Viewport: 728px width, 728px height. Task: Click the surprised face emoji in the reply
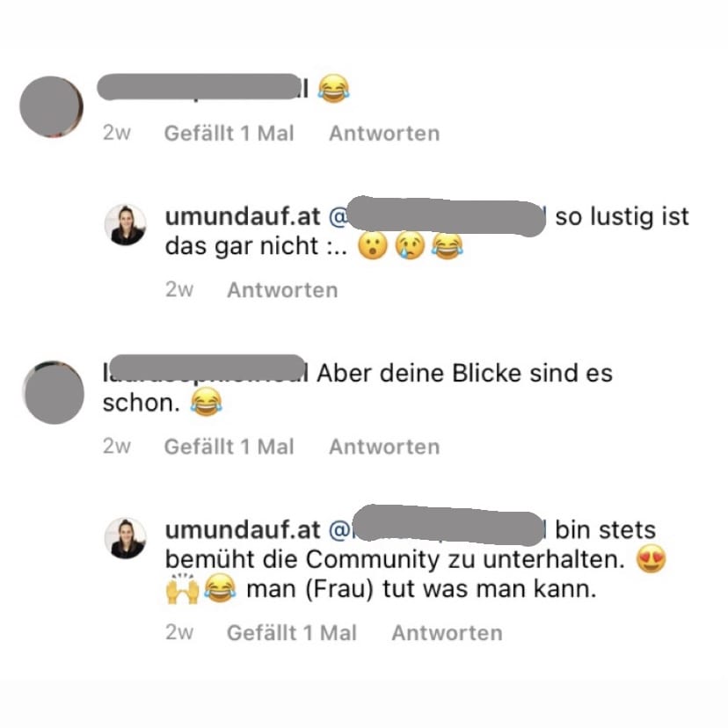click(373, 245)
